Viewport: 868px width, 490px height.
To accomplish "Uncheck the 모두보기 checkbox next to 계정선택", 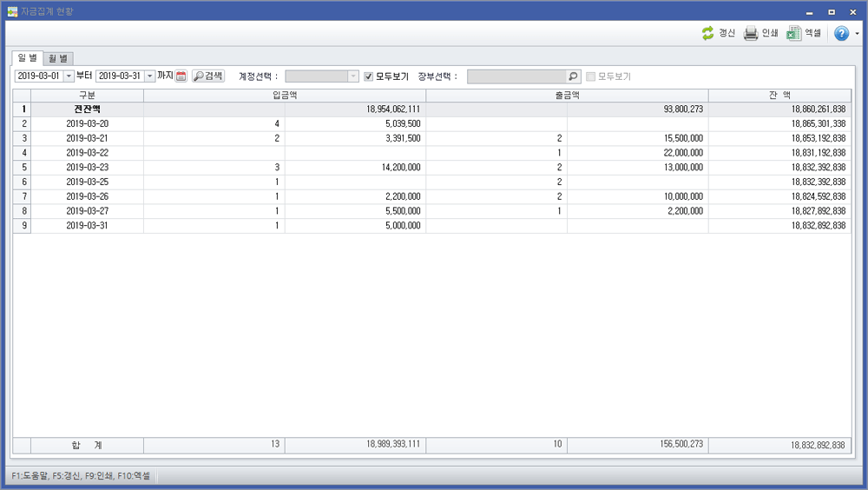I will tap(369, 76).
